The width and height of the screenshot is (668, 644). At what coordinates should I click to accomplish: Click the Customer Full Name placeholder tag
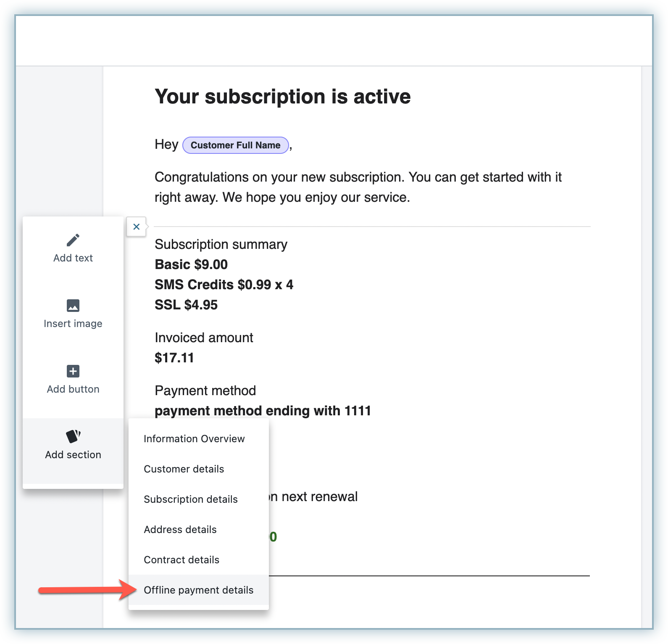(235, 145)
